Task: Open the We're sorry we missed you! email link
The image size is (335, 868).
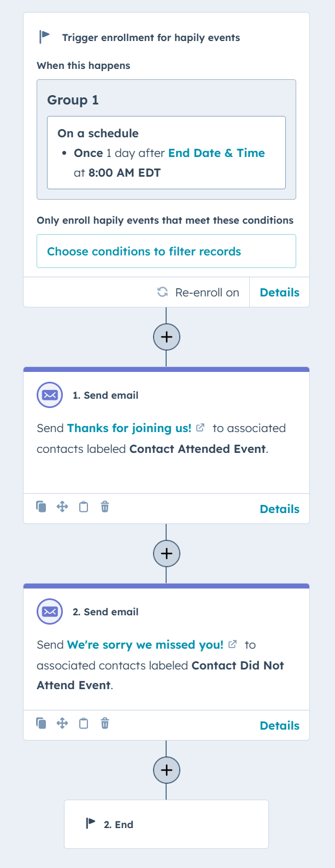Action: [x=145, y=645]
